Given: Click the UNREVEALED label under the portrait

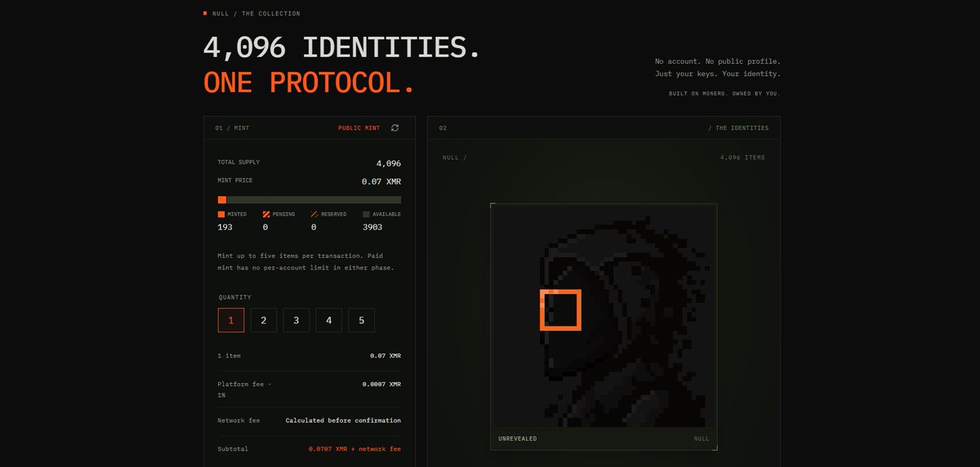Looking at the screenshot, I should pos(518,438).
